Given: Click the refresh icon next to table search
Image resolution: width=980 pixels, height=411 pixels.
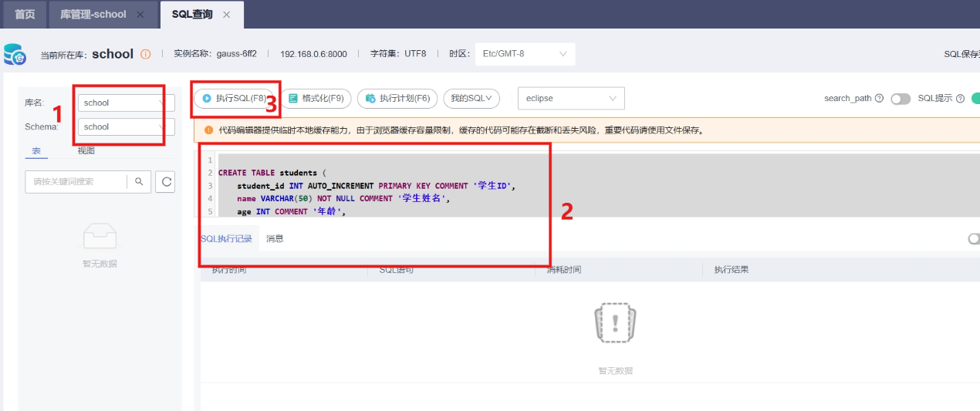Looking at the screenshot, I should pyautogui.click(x=165, y=182).
